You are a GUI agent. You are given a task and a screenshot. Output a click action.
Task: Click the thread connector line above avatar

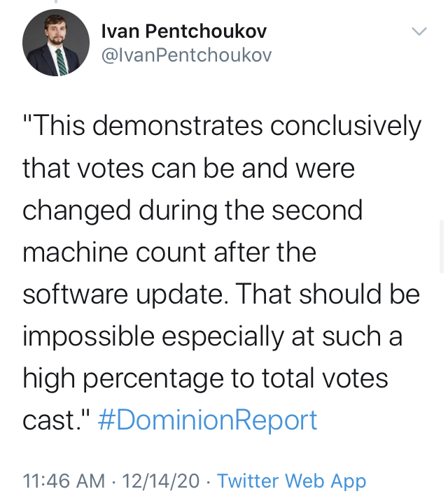56,1
